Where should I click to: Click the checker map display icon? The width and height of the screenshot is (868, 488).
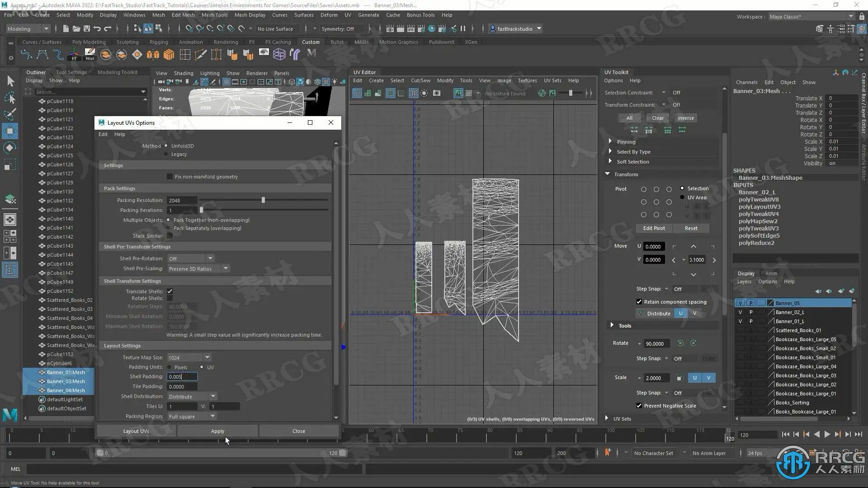click(x=469, y=93)
